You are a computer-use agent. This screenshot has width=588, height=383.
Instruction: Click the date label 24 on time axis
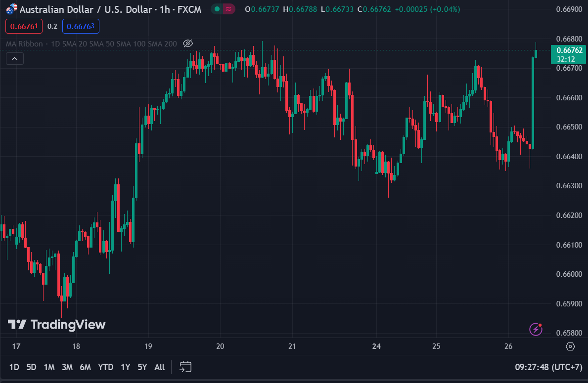[x=376, y=346]
